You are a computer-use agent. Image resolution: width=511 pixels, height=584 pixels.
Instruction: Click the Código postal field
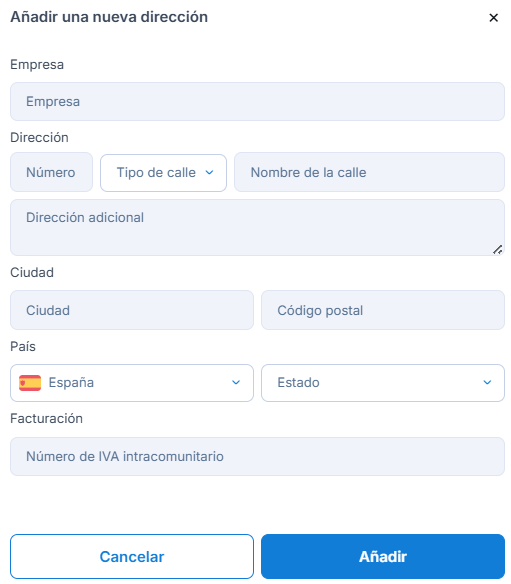click(383, 310)
